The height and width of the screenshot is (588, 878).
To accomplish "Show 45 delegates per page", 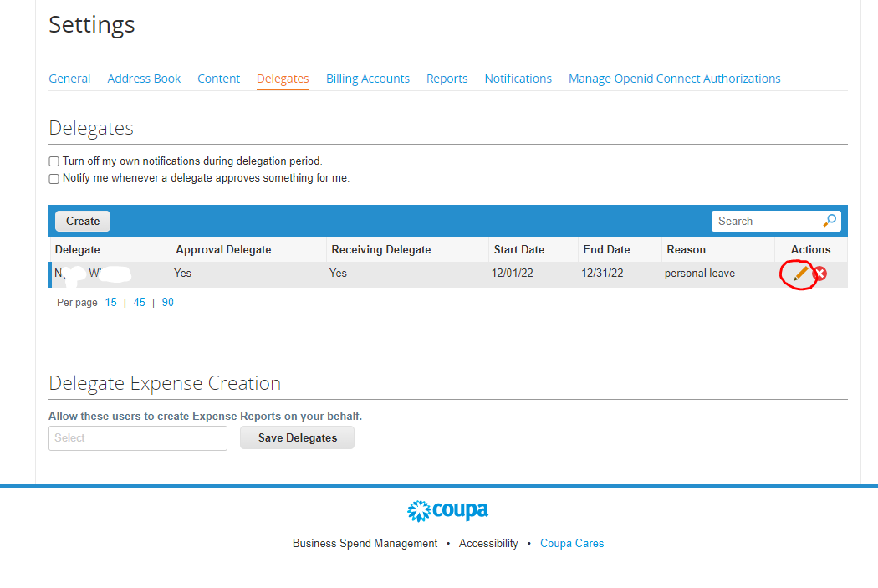I will pyautogui.click(x=140, y=303).
